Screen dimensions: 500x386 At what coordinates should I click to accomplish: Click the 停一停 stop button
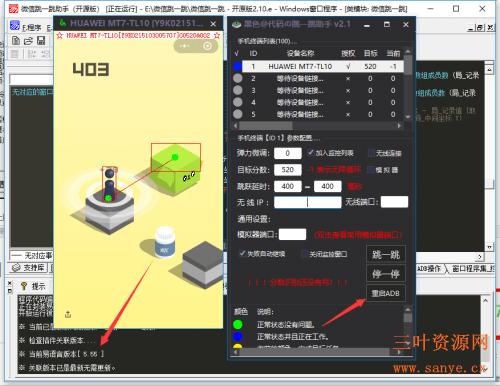point(386,274)
